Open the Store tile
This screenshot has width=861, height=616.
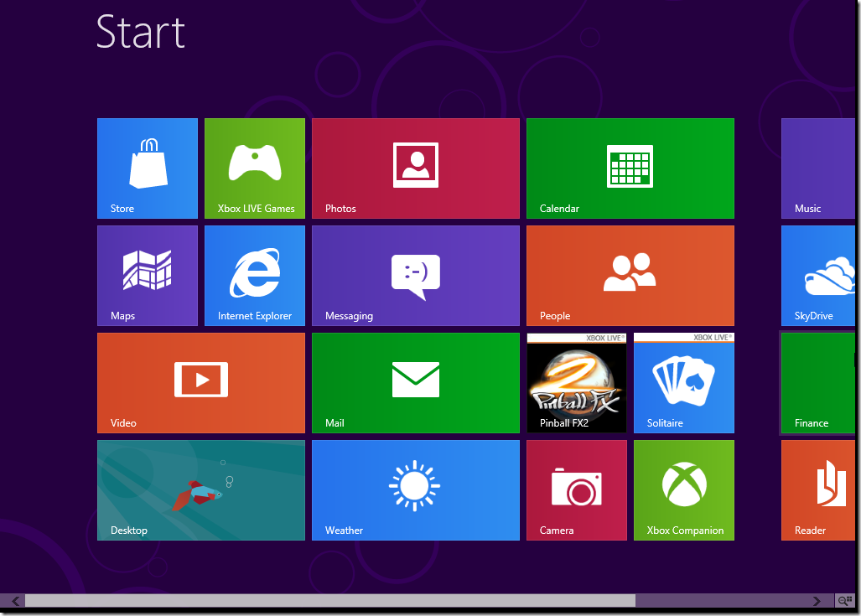pyautogui.click(x=148, y=168)
